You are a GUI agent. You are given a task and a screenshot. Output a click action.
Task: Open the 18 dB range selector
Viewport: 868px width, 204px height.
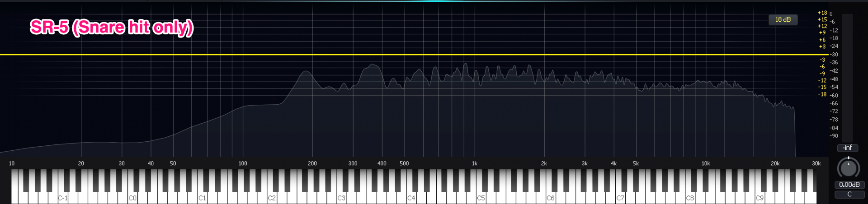pyautogui.click(x=783, y=20)
